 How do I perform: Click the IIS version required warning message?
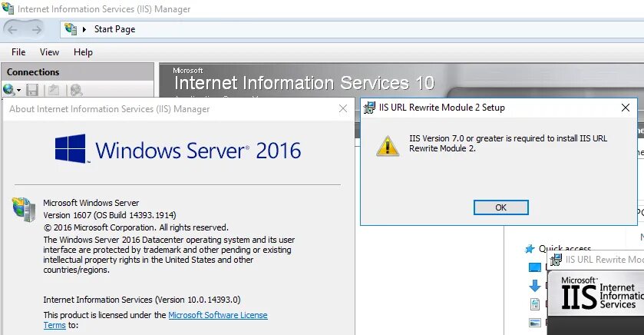pyautogui.click(x=508, y=143)
